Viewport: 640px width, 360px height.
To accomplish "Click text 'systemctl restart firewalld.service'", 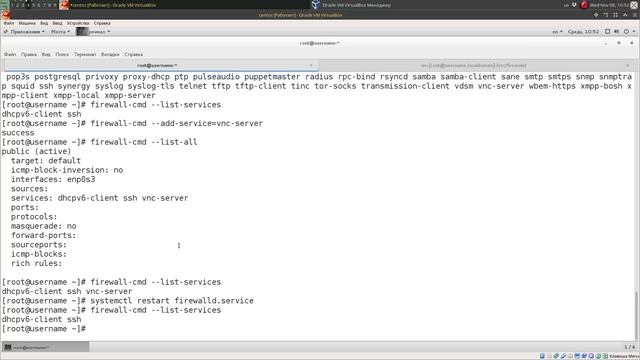I will click(x=172, y=301).
